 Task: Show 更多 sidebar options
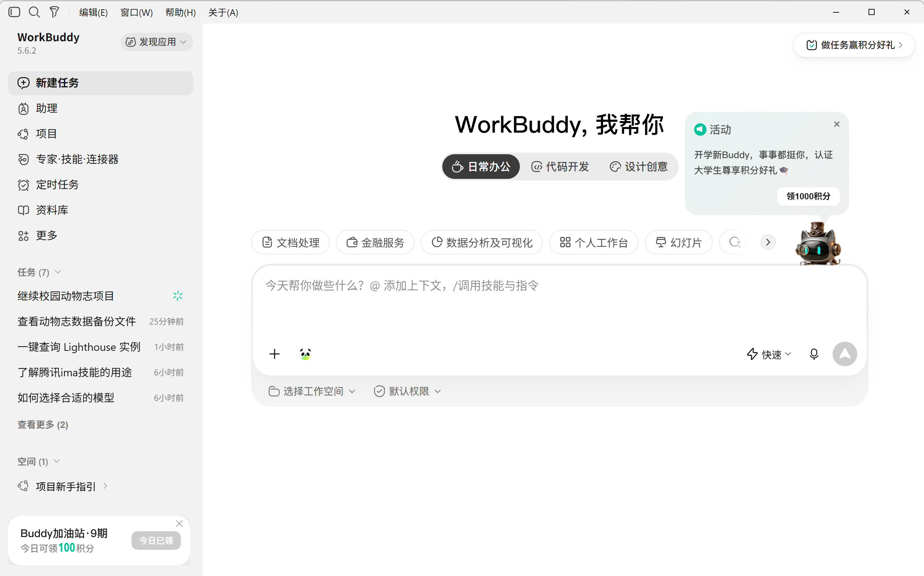(100, 236)
